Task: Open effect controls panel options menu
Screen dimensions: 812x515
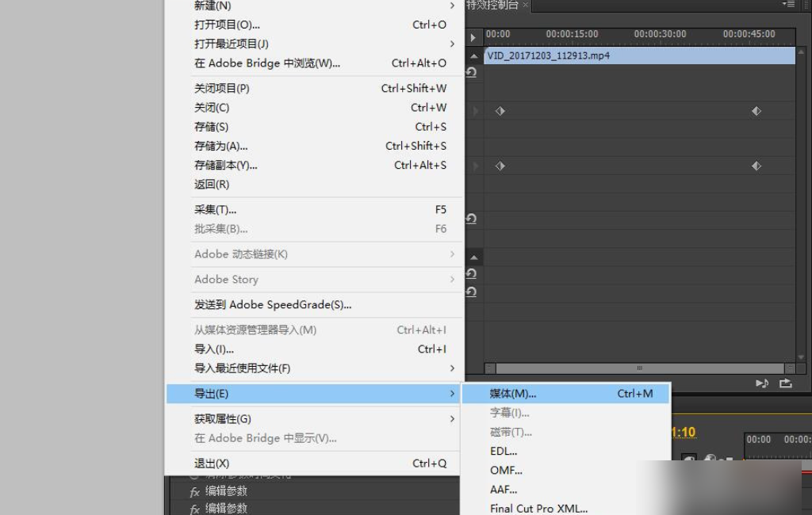Action: coord(789,4)
